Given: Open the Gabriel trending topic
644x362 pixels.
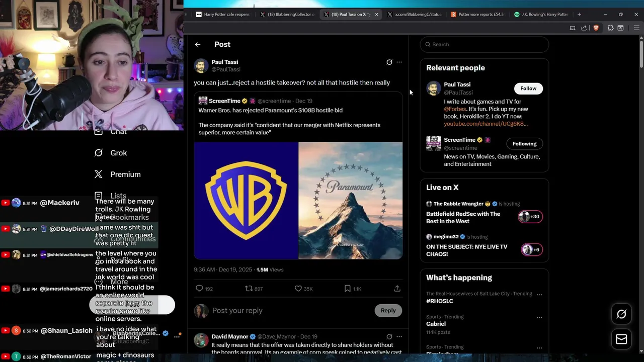Looking at the screenshot, I should click(436, 324).
